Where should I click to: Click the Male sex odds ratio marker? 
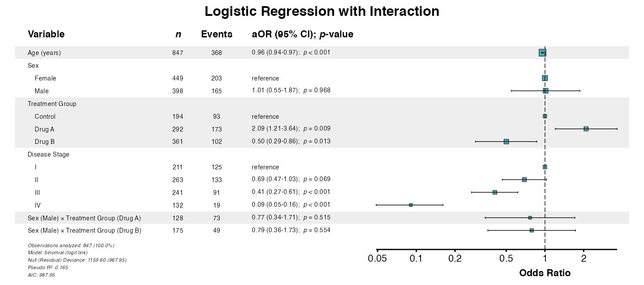pyautogui.click(x=546, y=91)
